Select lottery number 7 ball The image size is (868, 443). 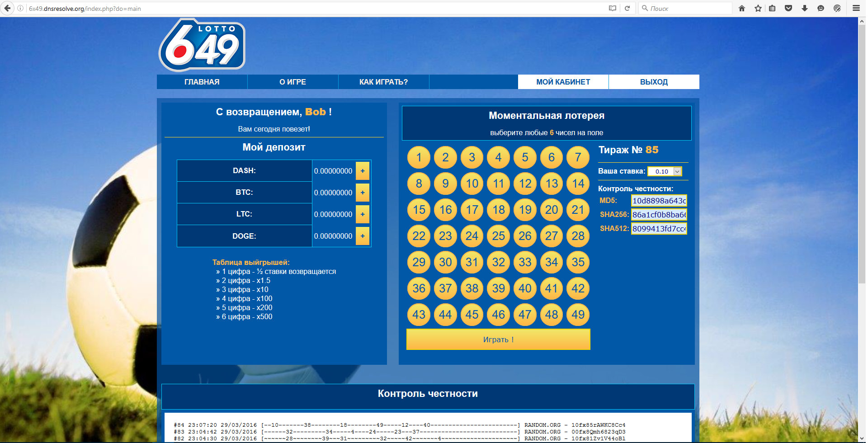(578, 157)
